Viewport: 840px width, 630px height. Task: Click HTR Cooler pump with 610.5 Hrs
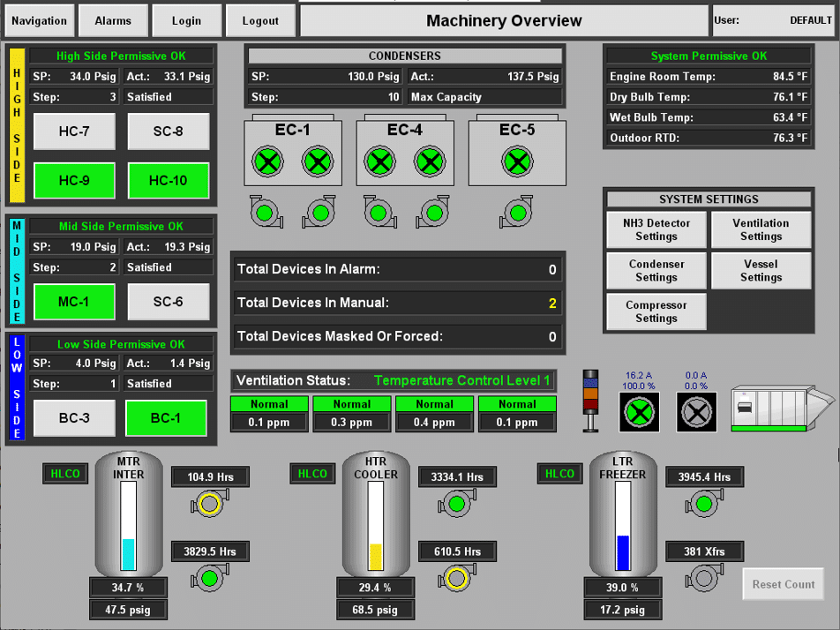457,579
